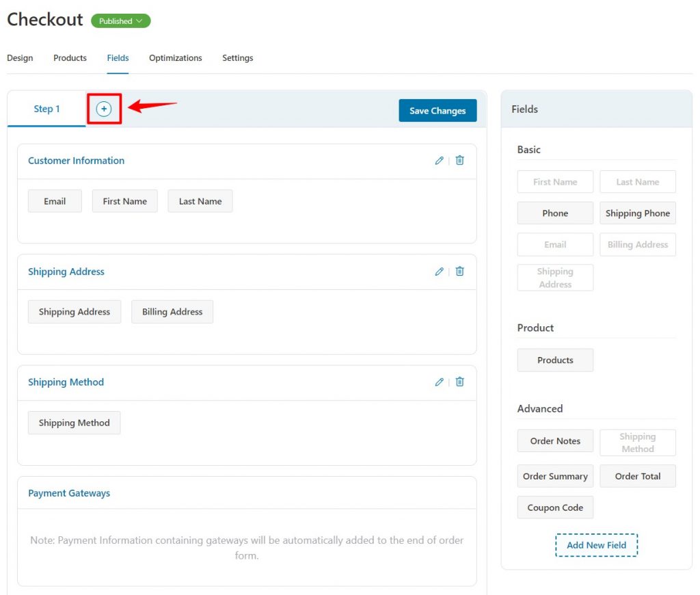Image resolution: width=700 pixels, height=595 pixels.
Task: Delete the Shipping Method section
Action: pyautogui.click(x=459, y=382)
